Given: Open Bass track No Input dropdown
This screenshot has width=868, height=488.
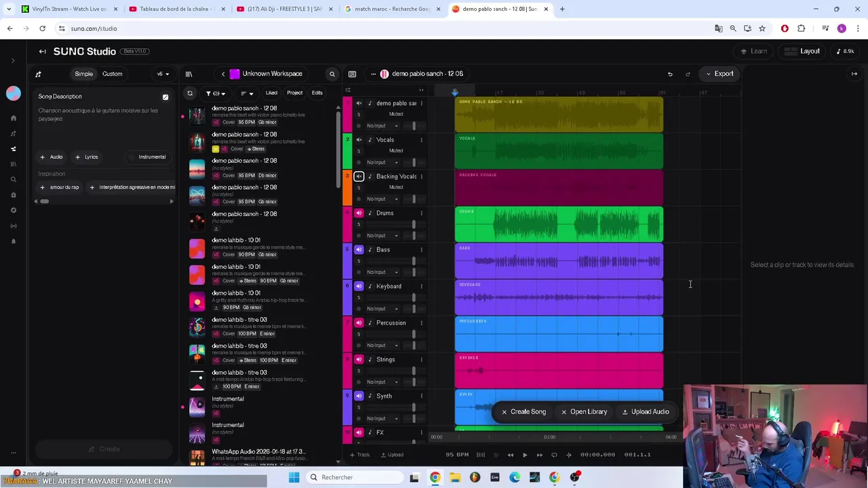Looking at the screenshot, I should point(382,272).
